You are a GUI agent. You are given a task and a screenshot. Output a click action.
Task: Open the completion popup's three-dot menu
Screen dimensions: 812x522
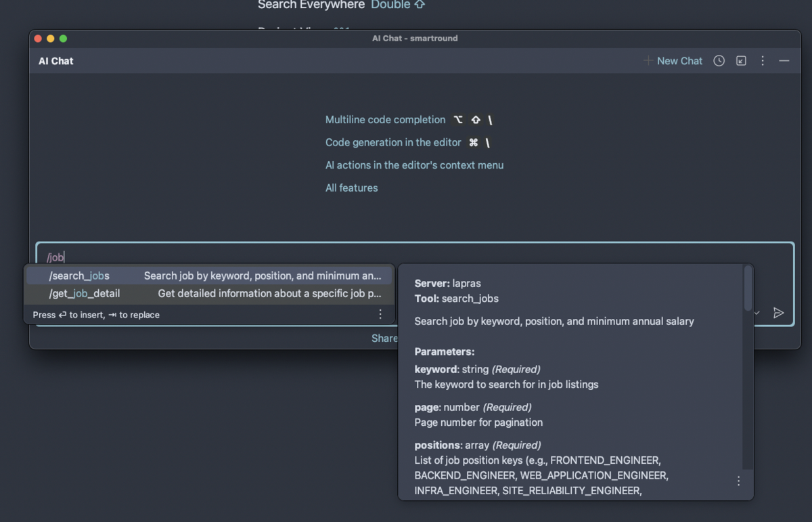(x=380, y=313)
